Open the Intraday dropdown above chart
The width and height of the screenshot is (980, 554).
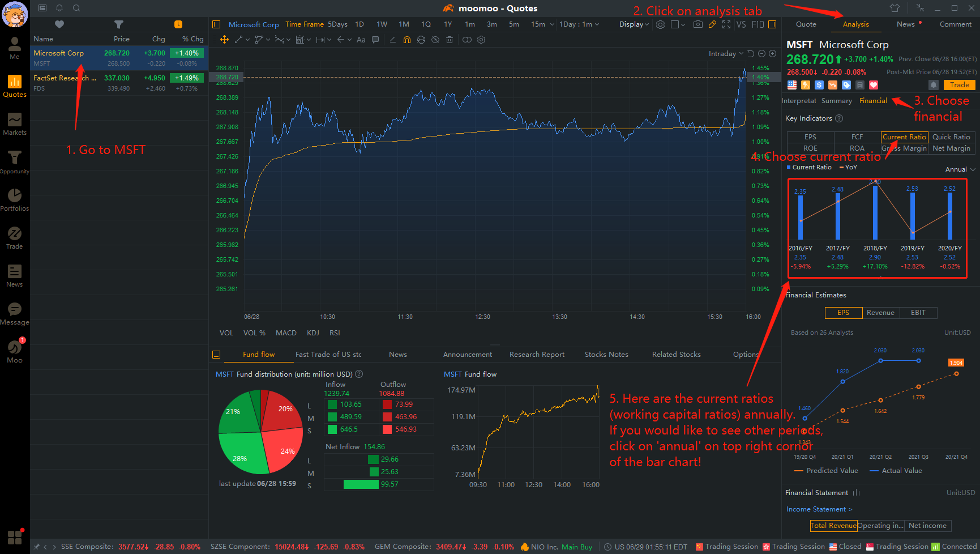point(726,54)
